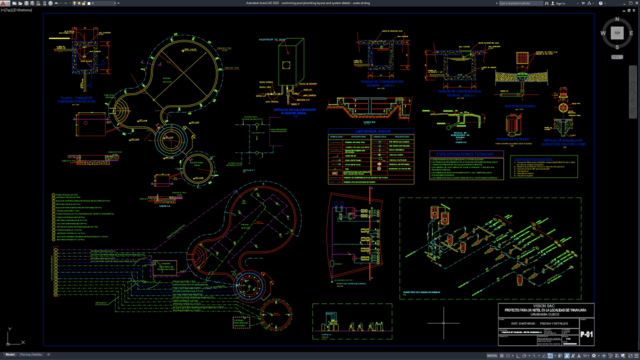The width and height of the screenshot is (640, 360).
Task: Click the annotation monitor plus icon
Action: [604, 356]
